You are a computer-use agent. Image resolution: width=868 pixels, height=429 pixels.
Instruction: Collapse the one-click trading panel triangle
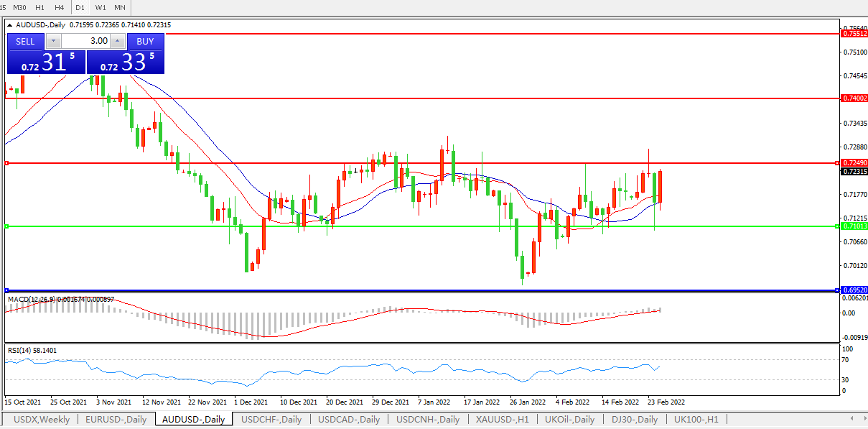[x=10, y=24]
